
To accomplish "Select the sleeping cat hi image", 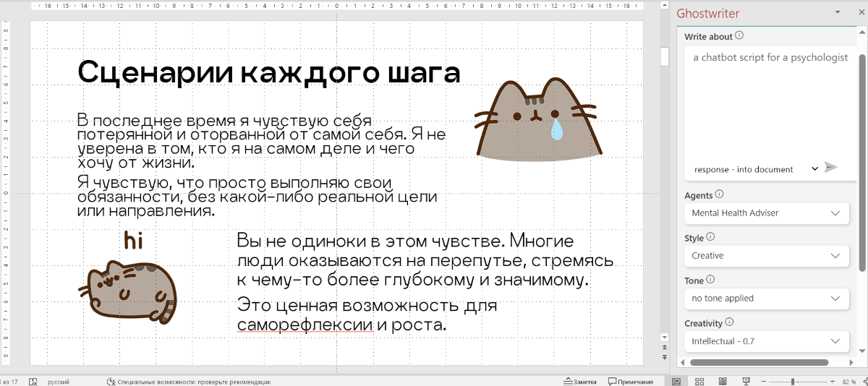I will (127, 278).
